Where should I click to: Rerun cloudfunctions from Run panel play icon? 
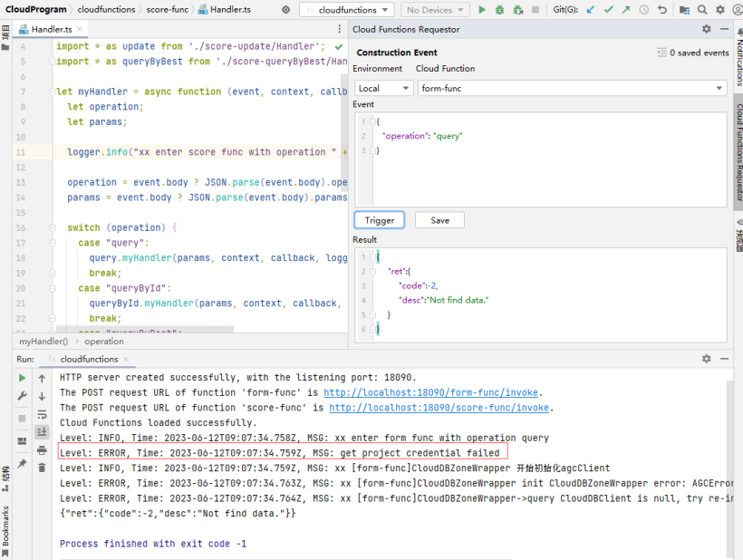22,378
